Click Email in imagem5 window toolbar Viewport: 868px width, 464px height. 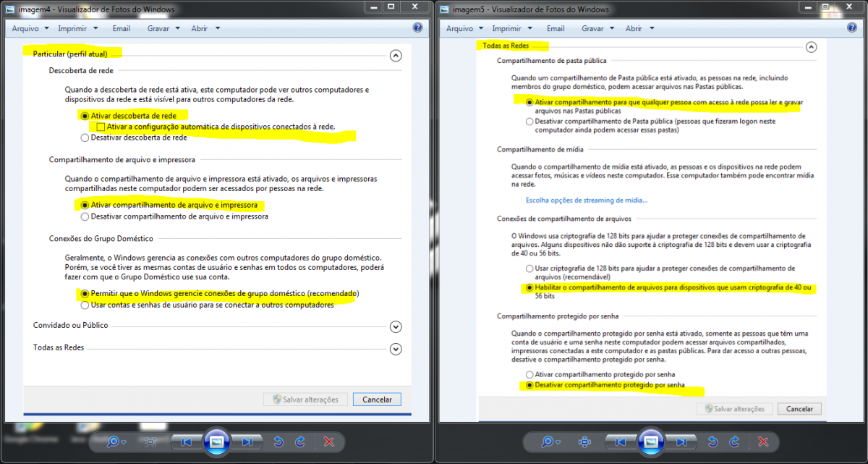pyautogui.click(x=556, y=28)
